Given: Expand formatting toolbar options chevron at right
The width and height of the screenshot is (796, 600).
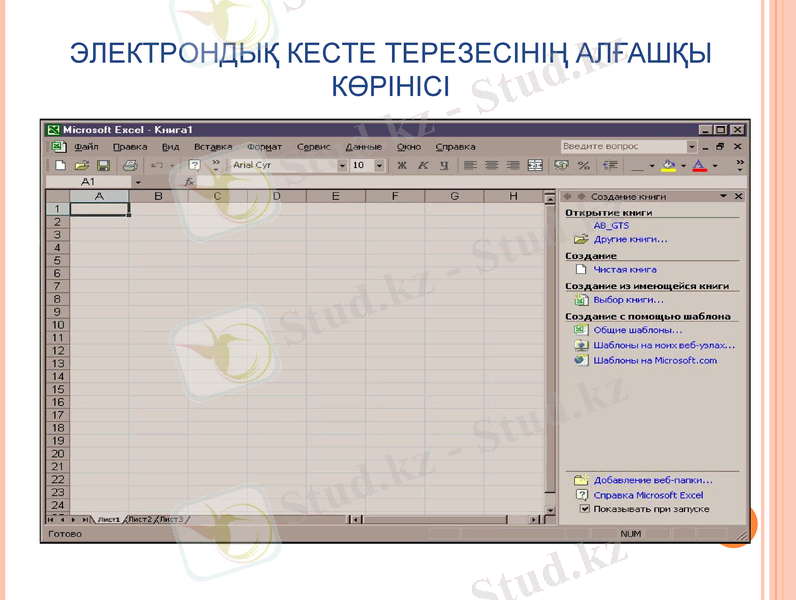Looking at the screenshot, I should [740, 165].
